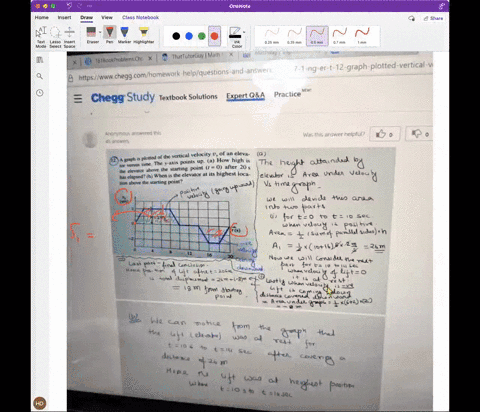
Task: Select the Text Mode tool
Action: click(x=41, y=37)
